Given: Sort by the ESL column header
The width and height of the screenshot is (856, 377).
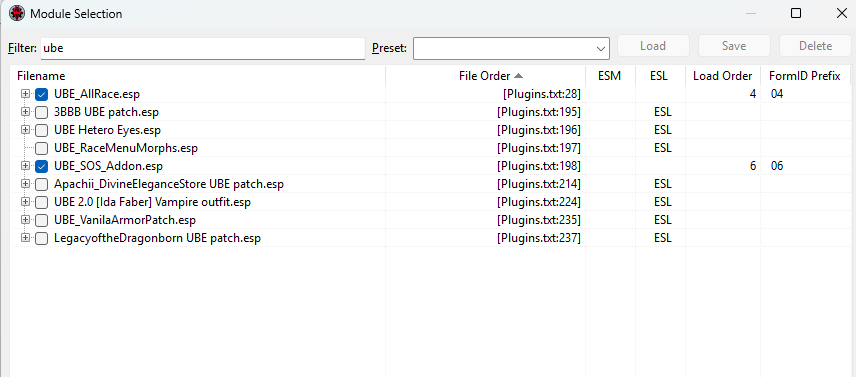Looking at the screenshot, I should pos(661,76).
